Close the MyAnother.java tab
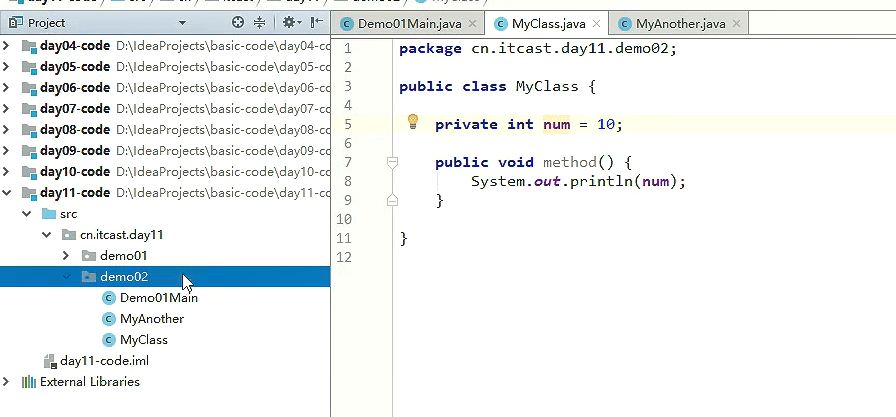 tap(736, 24)
